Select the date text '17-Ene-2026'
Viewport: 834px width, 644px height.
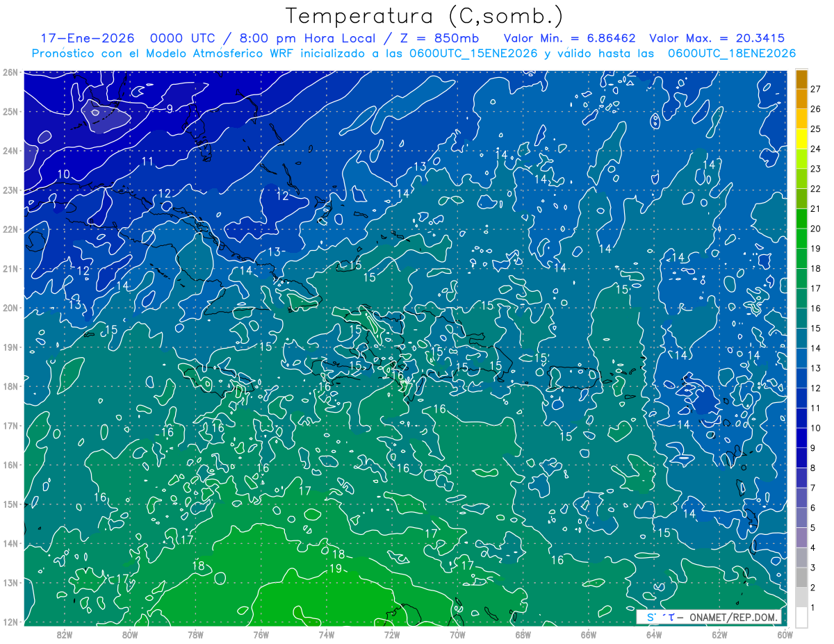tap(89, 38)
